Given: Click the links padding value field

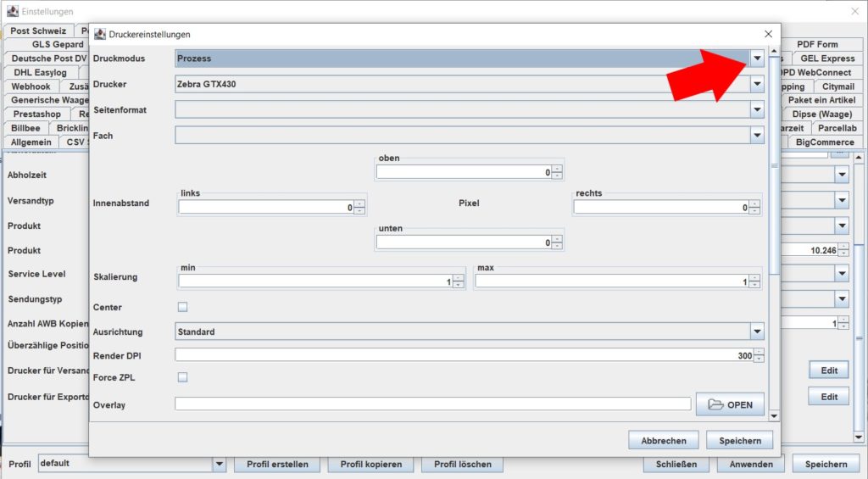Looking at the screenshot, I should 266,207.
